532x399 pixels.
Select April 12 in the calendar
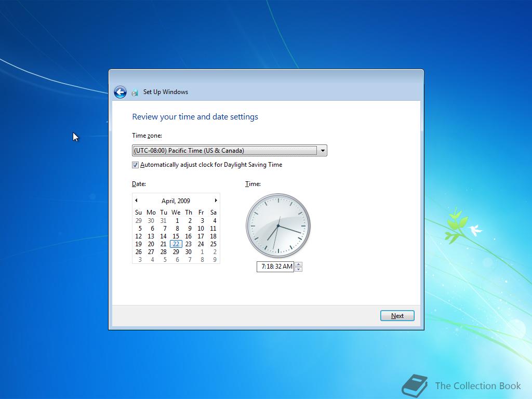tap(138, 236)
